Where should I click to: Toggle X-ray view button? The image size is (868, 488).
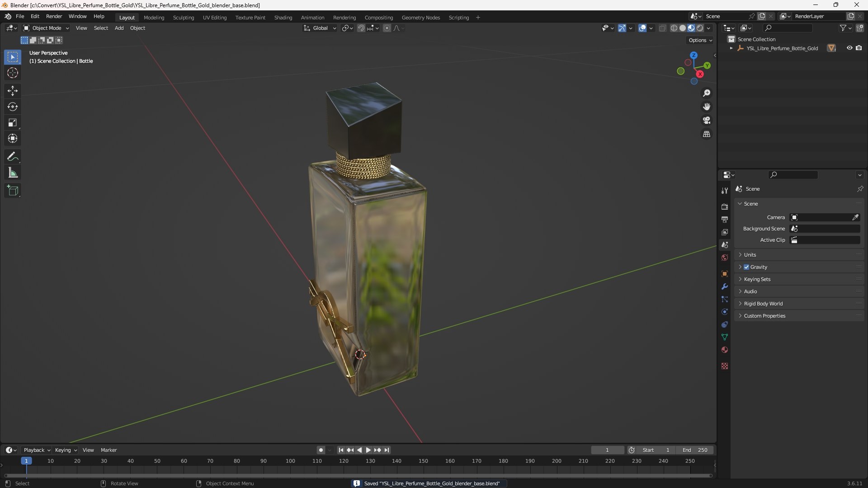pyautogui.click(x=662, y=28)
